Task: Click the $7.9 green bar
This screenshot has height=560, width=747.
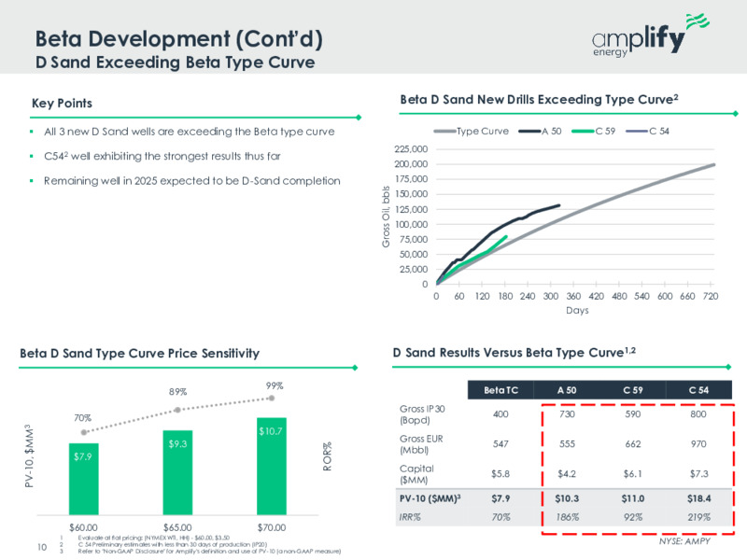Action: point(84,479)
